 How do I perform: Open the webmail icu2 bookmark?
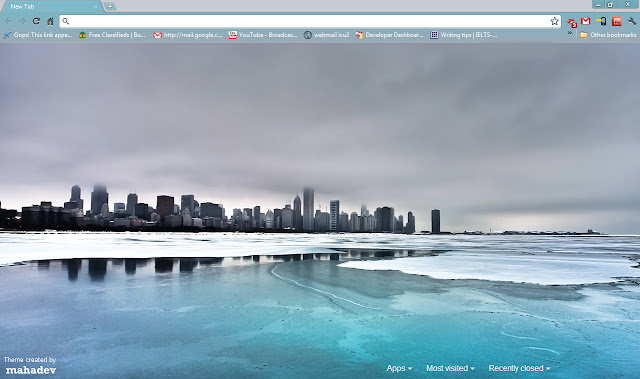327,35
